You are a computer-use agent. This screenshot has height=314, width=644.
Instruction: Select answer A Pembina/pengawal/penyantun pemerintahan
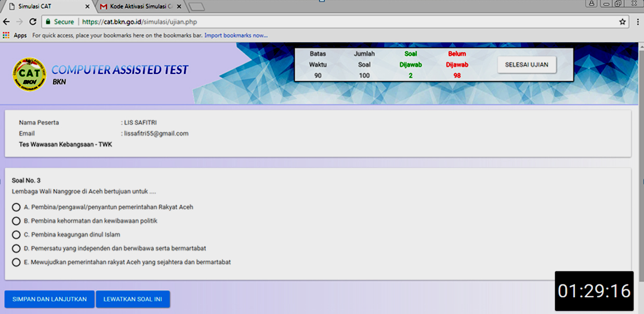[x=16, y=207]
